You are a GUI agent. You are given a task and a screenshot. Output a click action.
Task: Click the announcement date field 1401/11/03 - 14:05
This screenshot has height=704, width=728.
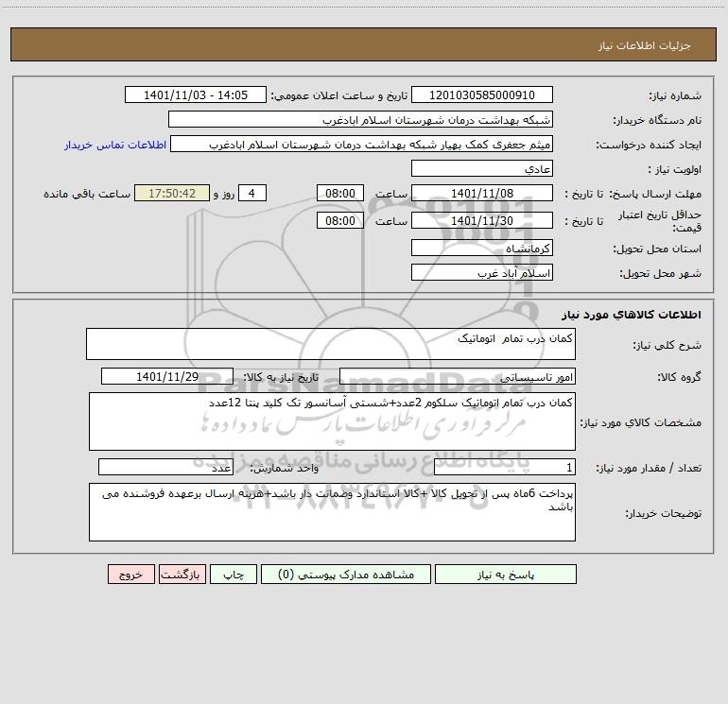(x=196, y=94)
